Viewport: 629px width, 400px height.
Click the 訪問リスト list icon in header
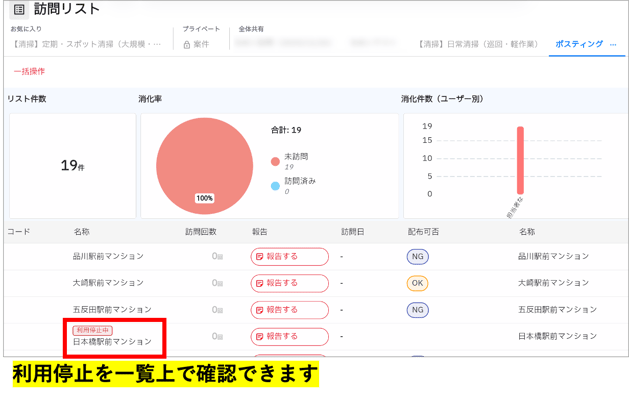point(19,10)
